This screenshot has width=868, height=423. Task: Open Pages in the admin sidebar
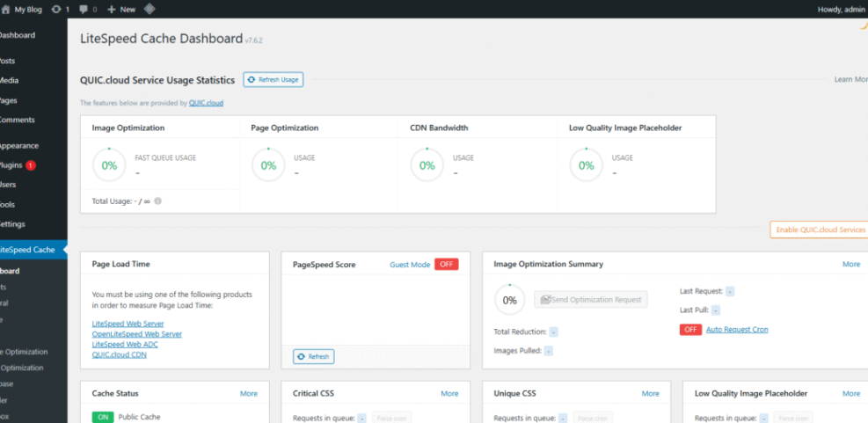[8, 100]
